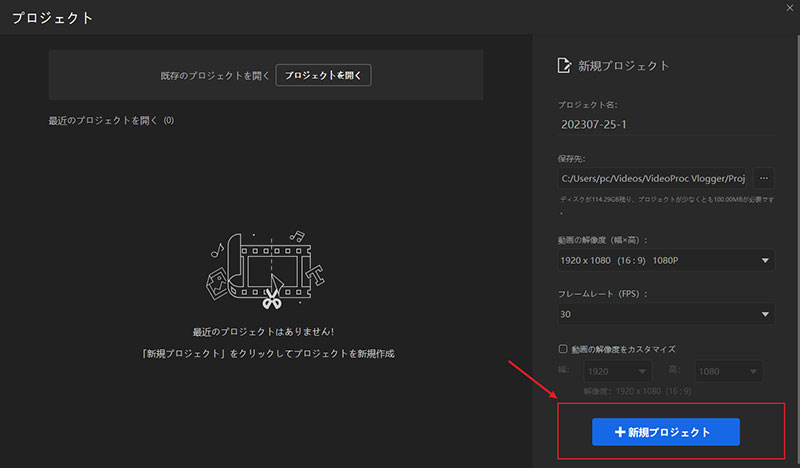Open the フレームレート (FPS) dropdown
Viewport: 800px width, 468px height.
click(x=666, y=314)
